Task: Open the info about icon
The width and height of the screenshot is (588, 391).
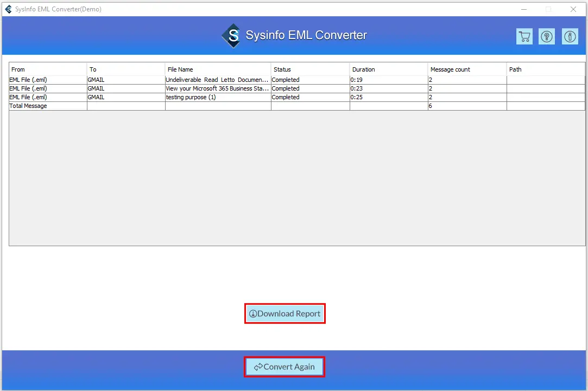Action: pos(570,37)
